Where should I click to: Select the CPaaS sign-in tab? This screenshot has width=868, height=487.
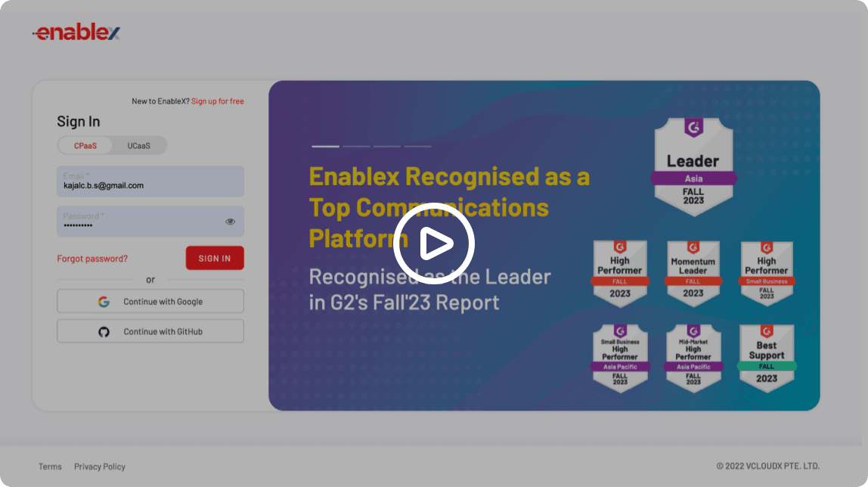(x=85, y=145)
